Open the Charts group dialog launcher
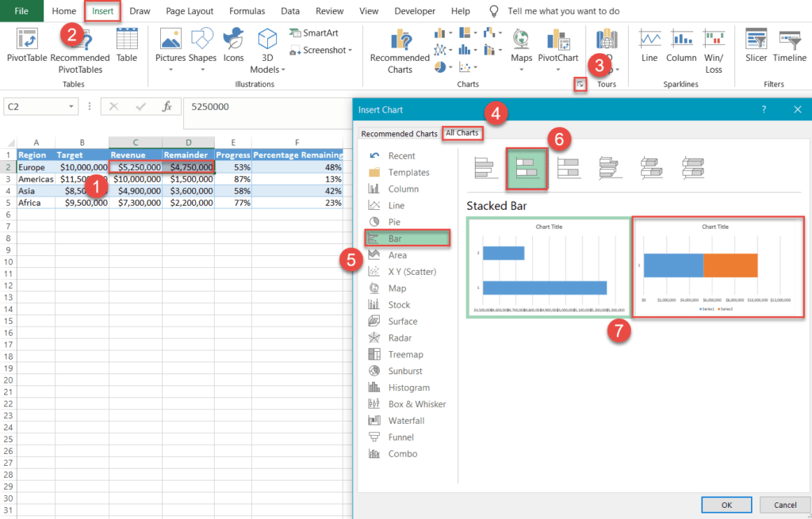 point(580,84)
